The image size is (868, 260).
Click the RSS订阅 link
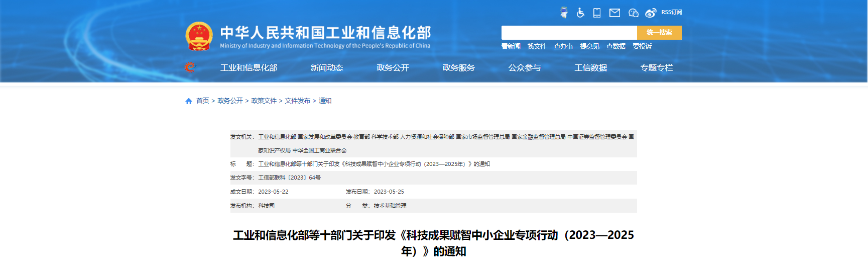coord(671,12)
